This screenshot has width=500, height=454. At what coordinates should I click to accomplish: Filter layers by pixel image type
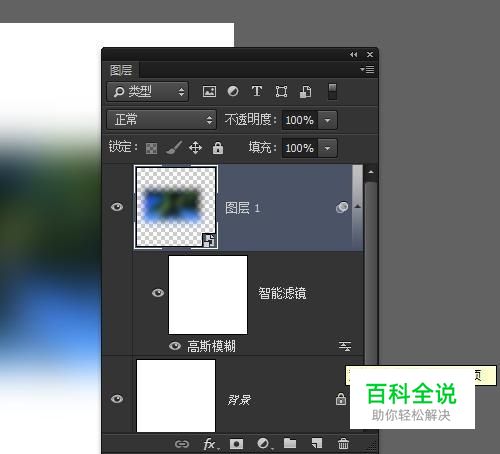click(x=209, y=91)
